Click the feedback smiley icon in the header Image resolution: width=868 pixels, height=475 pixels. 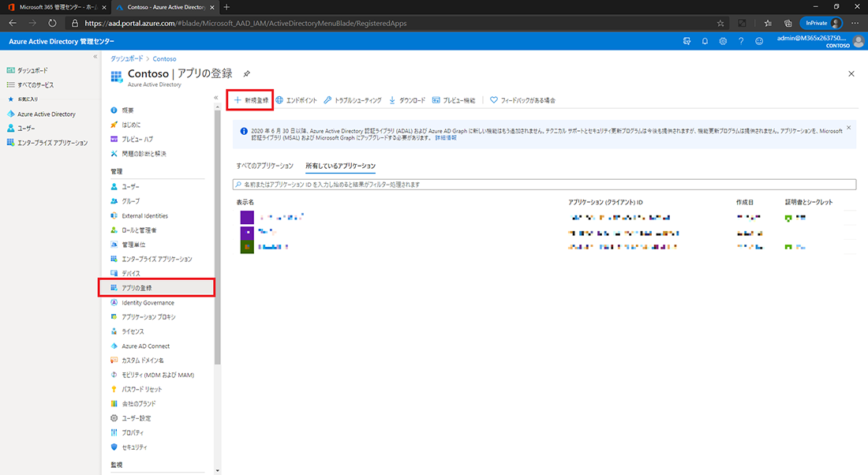click(x=759, y=41)
